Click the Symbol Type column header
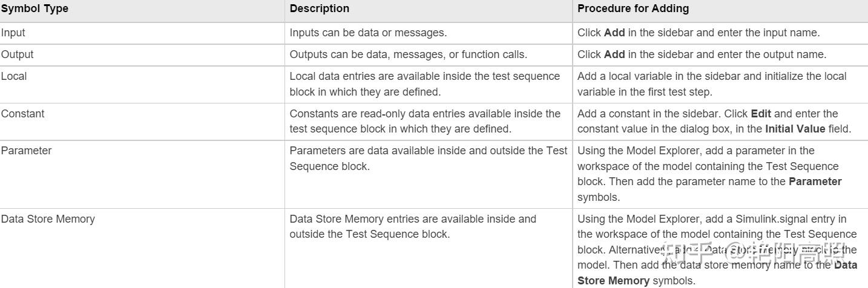Screen dimensions: 868x288 pos(35,8)
